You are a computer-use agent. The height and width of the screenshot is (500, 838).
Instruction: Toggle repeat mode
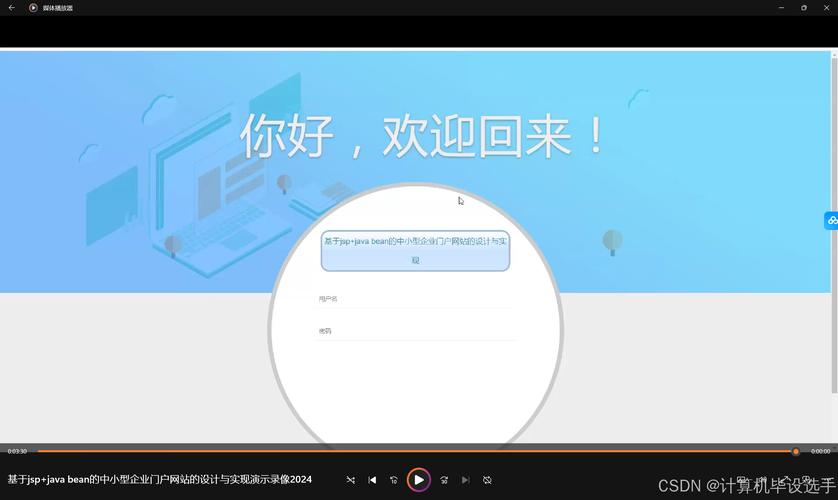pos(487,480)
